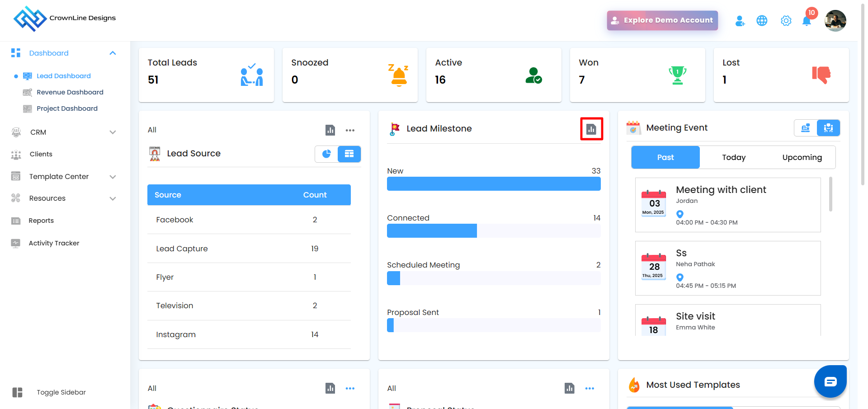
Task: Open the Proposal card three-dots menu
Action: [590, 388]
